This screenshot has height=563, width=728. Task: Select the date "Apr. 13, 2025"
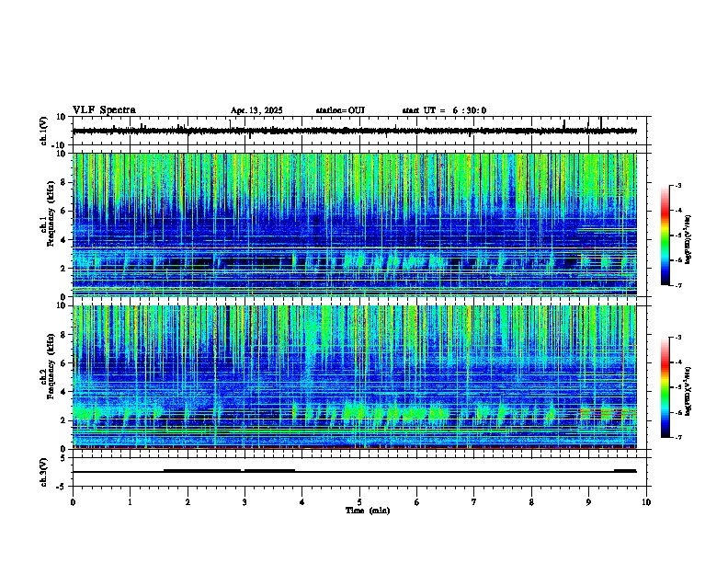(256, 110)
